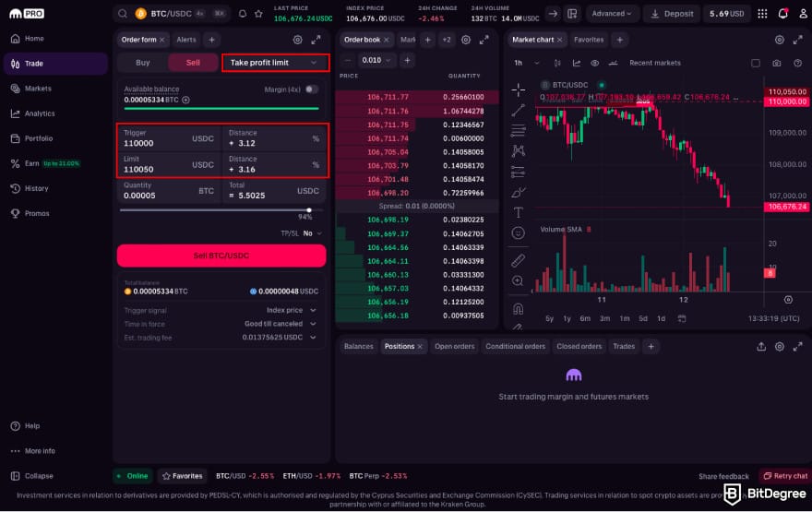Screen dimensions: 812x512
Task: Click the Favorites button in bottom bar
Action: 182,476
